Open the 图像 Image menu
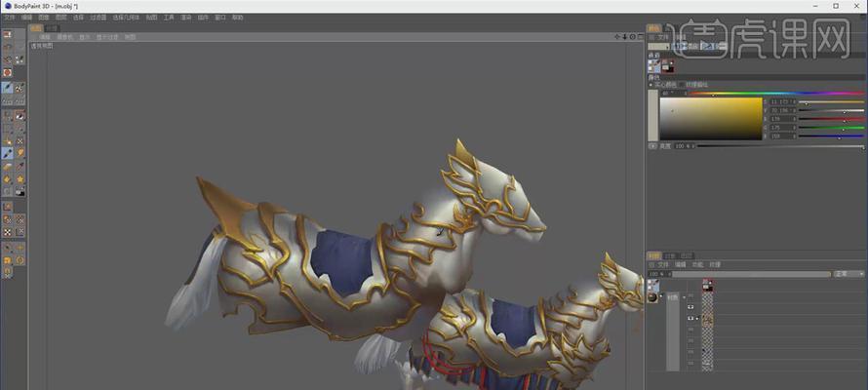The height and width of the screenshot is (390, 868). (x=44, y=18)
